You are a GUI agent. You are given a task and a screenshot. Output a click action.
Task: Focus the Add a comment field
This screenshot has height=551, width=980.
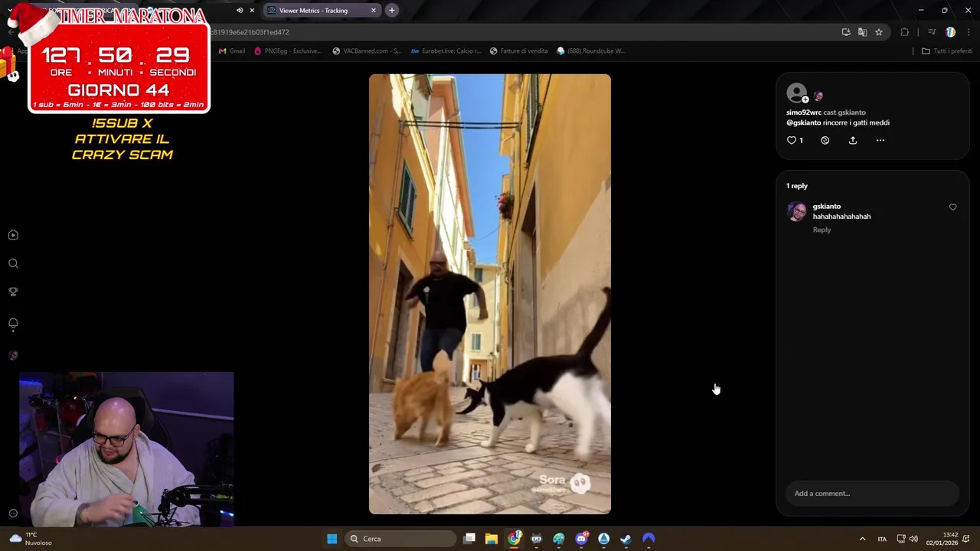pos(872,494)
